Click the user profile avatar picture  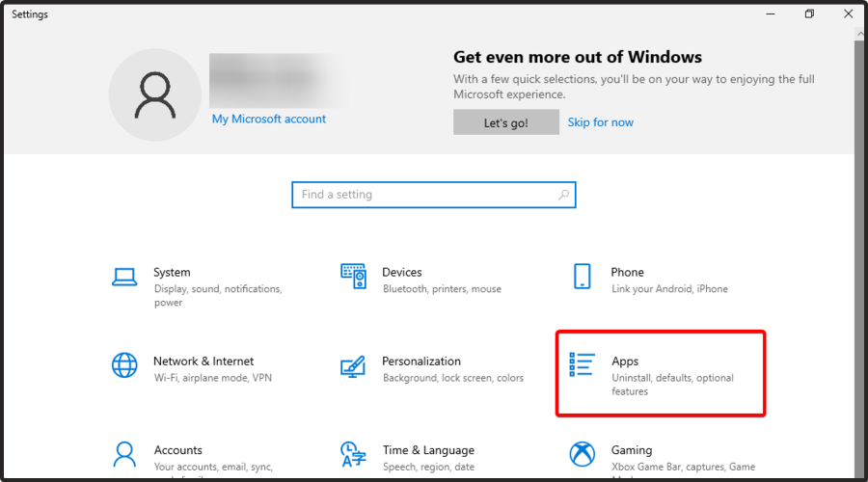coord(154,94)
